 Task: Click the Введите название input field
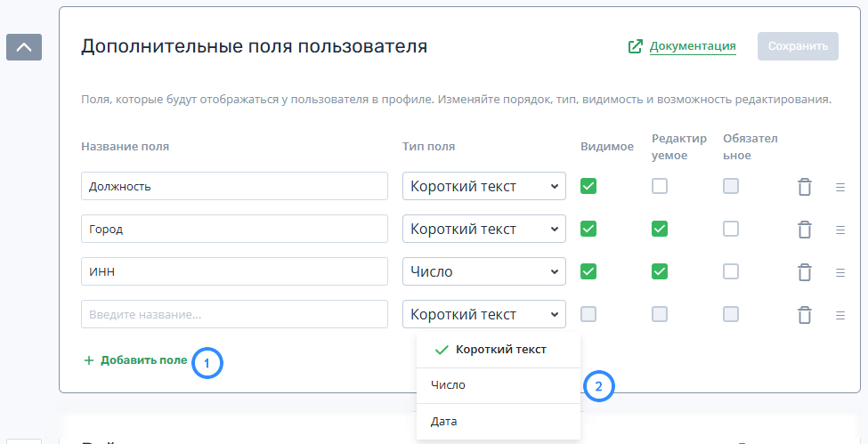[x=234, y=315]
